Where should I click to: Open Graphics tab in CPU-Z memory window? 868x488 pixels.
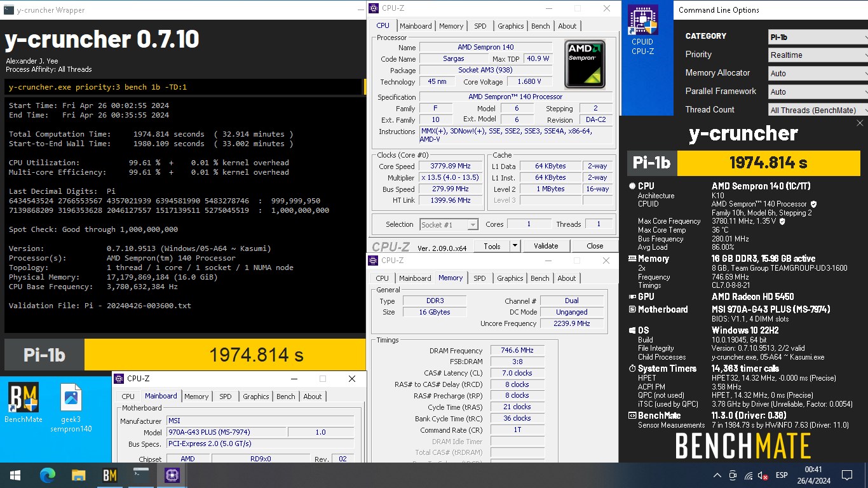(510, 278)
